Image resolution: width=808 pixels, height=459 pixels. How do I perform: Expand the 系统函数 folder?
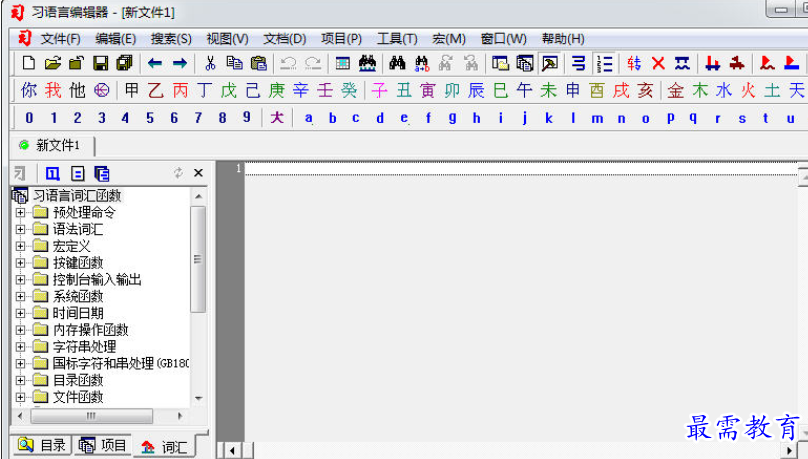[20, 296]
